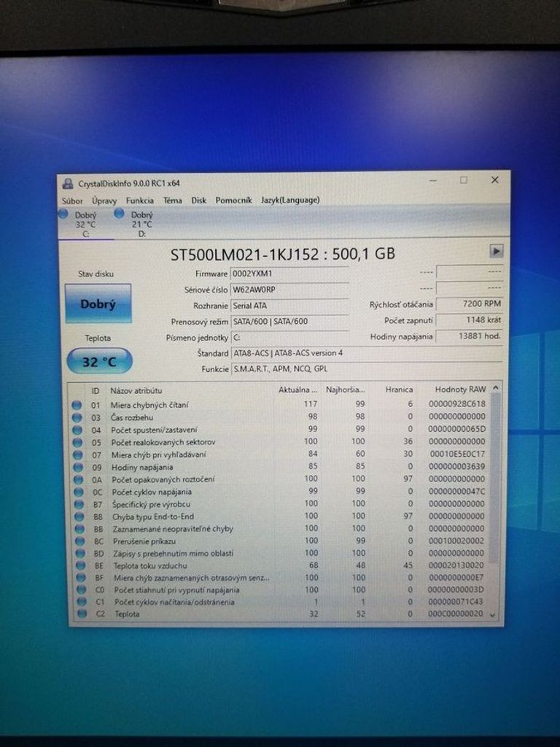Click status icon of Počet realokovaných sektorov row
560x747 pixels.
tap(77, 442)
